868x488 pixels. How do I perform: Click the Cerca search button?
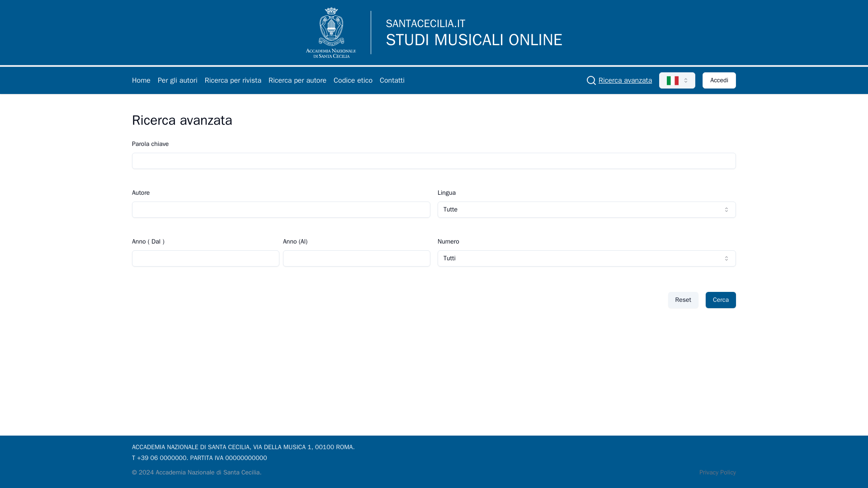coord(721,300)
